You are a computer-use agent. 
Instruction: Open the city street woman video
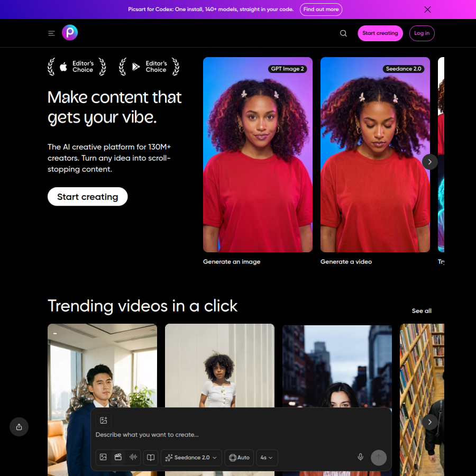(x=337, y=366)
